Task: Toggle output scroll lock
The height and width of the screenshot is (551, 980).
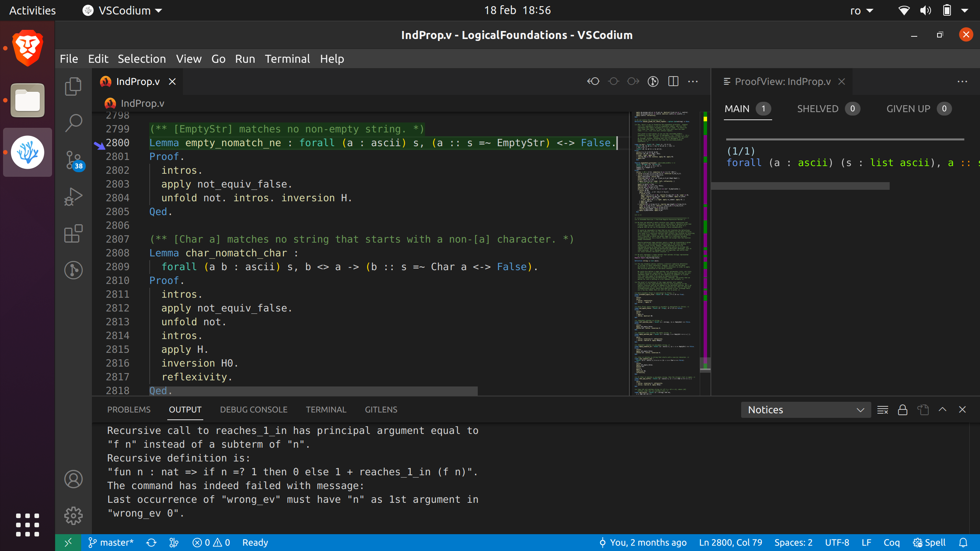Action: click(x=903, y=410)
